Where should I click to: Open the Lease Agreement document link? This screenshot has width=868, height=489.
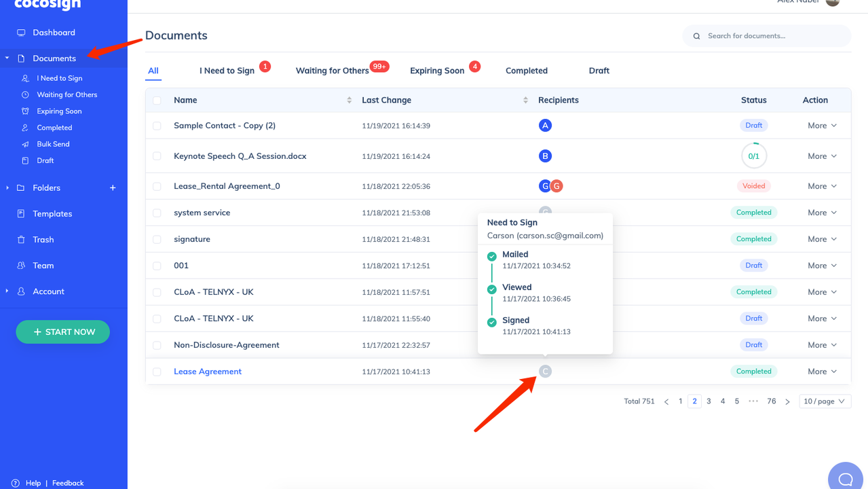click(208, 372)
